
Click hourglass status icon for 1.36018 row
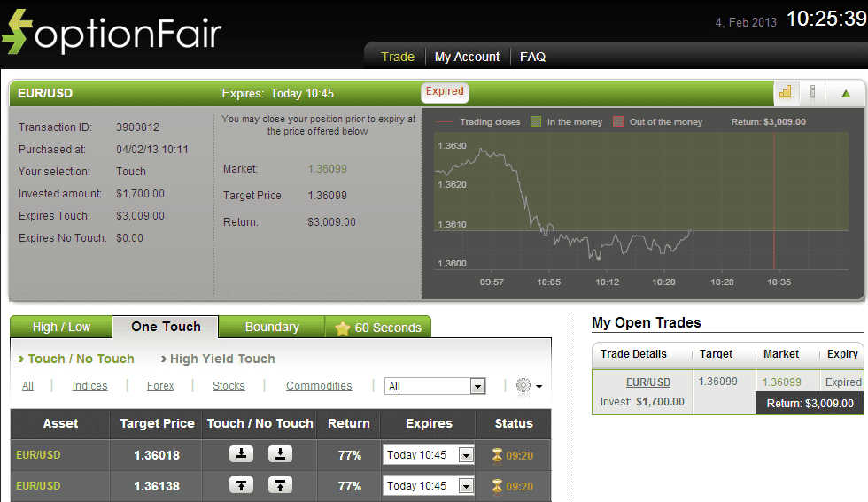tap(497, 455)
